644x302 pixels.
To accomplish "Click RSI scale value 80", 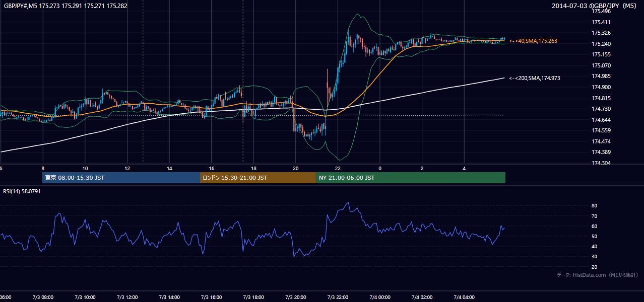I will (x=594, y=206).
